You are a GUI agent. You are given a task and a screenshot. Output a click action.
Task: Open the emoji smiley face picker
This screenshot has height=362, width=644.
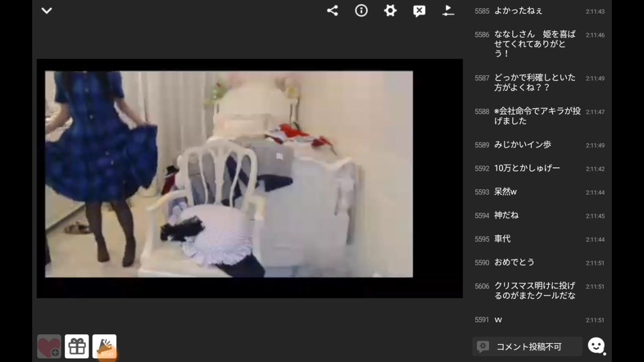point(596,346)
